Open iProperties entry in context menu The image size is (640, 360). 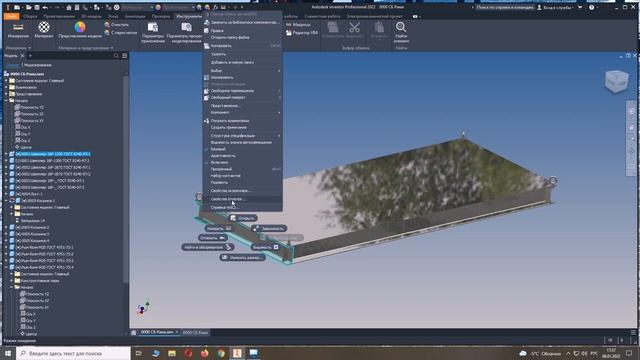(x=242, y=199)
